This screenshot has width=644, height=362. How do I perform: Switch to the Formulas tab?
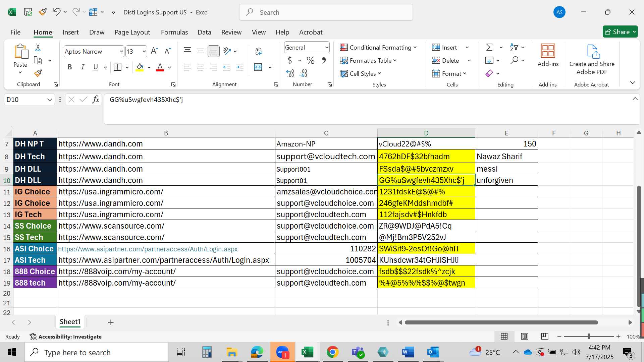(174, 32)
